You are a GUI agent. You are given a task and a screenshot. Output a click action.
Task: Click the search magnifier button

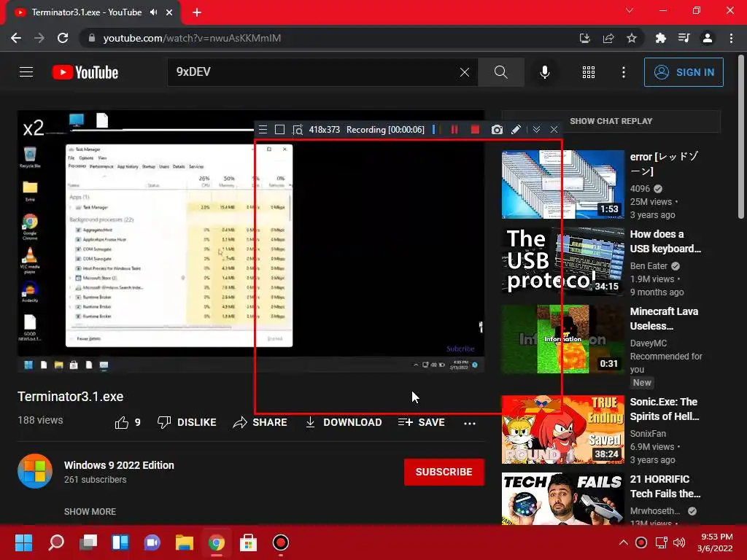pos(500,72)
